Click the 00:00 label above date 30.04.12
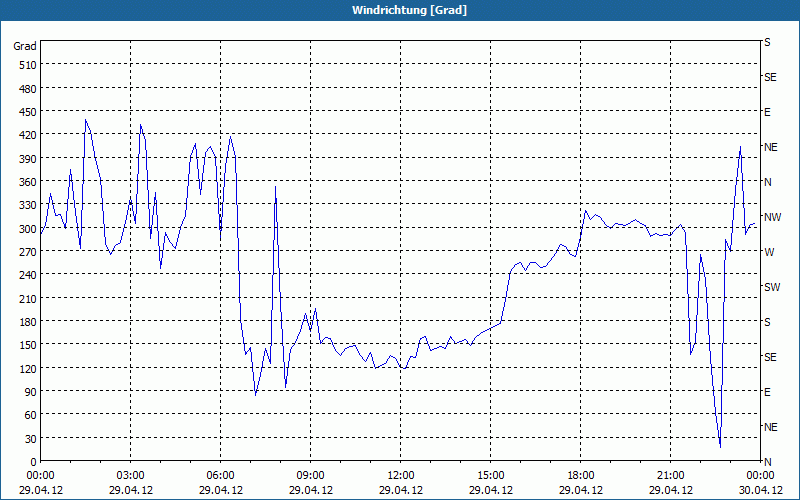 coord(760,476)
